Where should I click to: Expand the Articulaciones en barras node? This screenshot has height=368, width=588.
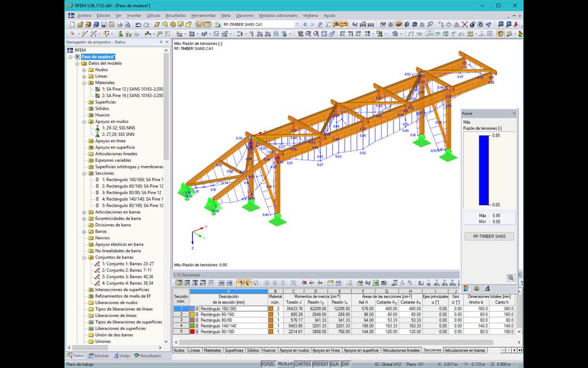coord(84,212)
